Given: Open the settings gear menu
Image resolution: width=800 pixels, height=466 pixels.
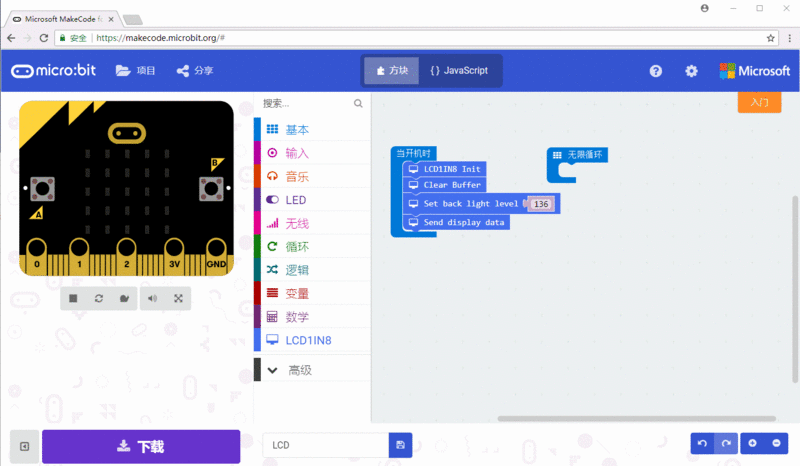Looking at the screenshot, I should click(x=691, y=71).
